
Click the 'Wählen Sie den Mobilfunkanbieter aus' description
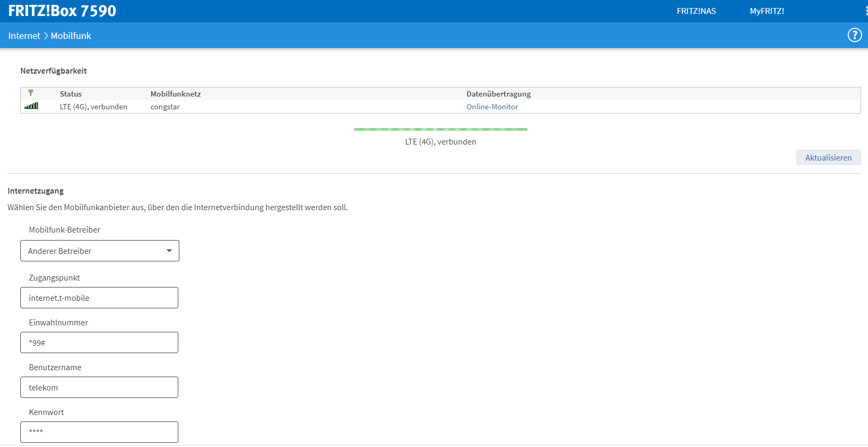pos(178,207)
